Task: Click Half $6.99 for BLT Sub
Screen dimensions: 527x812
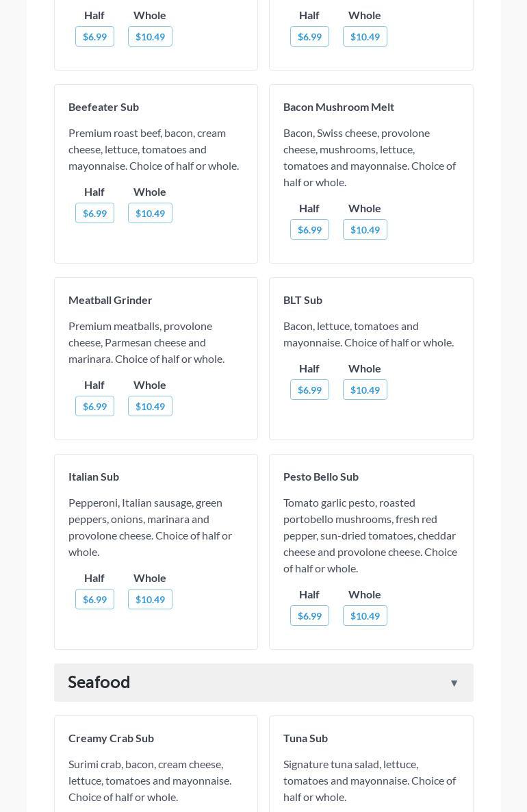Action: tap(309, 390)
